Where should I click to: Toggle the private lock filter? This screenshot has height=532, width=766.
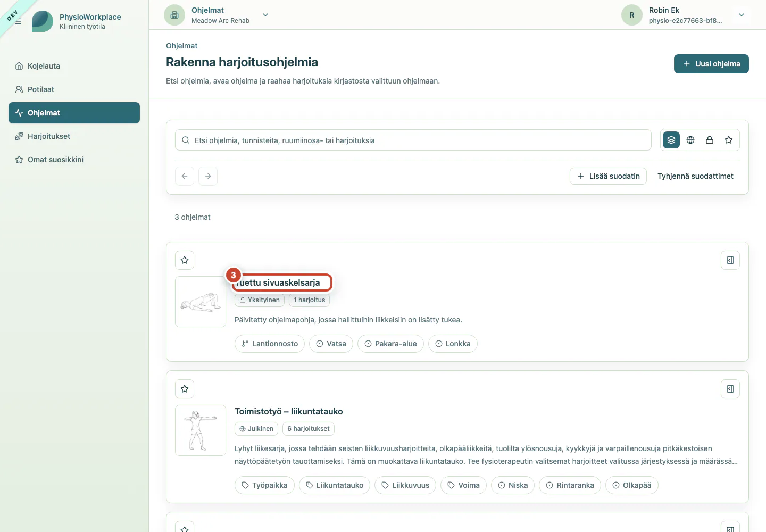point(710,140)
